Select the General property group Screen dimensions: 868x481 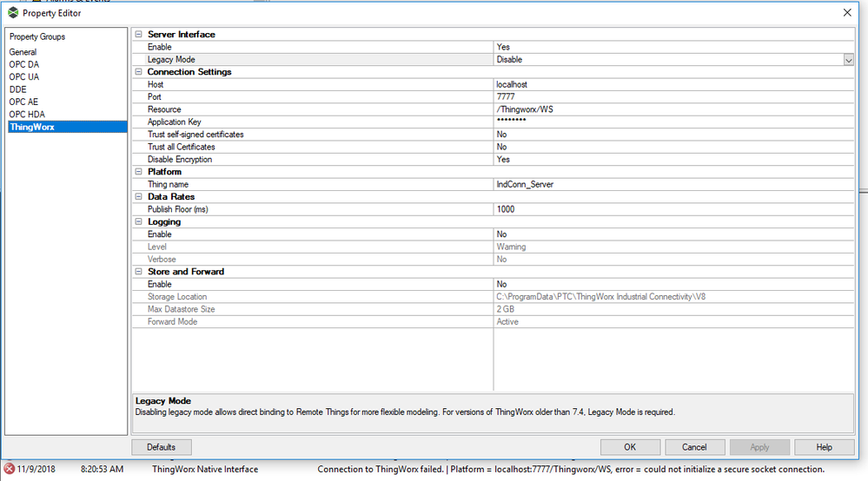click(23, 52)
